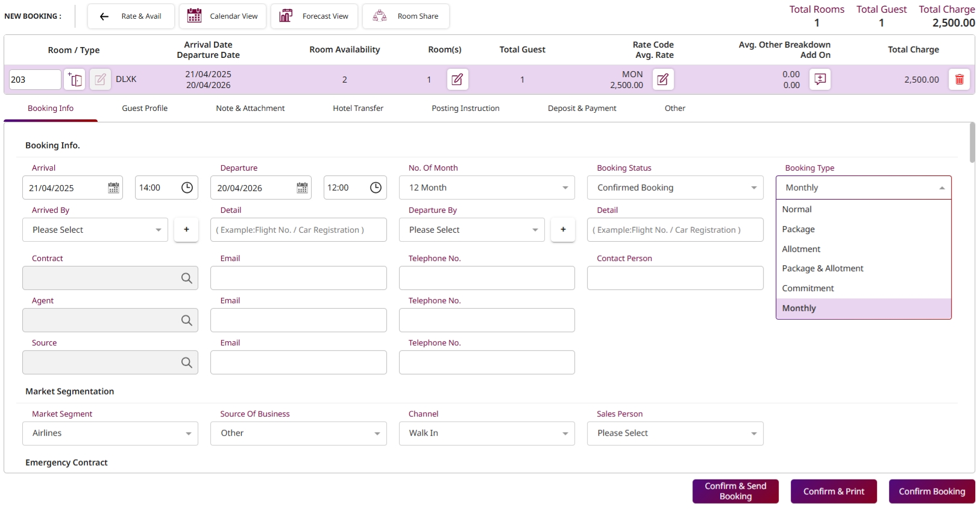980x509 pixels.
Task: Open the Departure time clock picker
Action: 375,188
